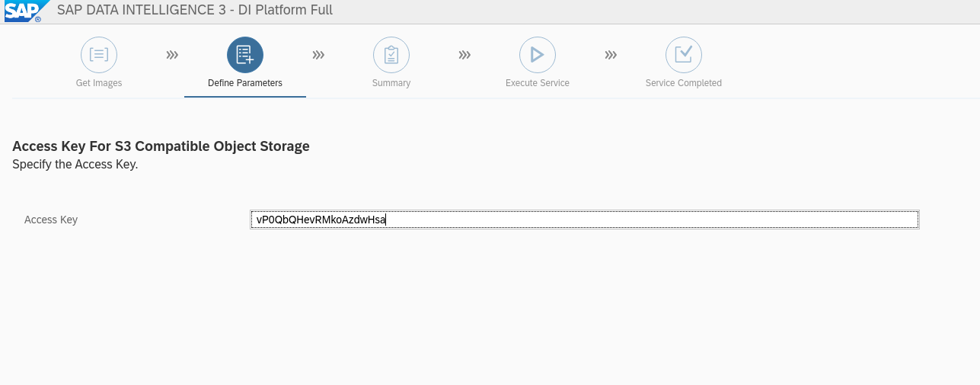This screenshot has height=385, width=980.
Task: Click the arrows between Get Images and Define Parameters
Action: click(x=172, y=55)
